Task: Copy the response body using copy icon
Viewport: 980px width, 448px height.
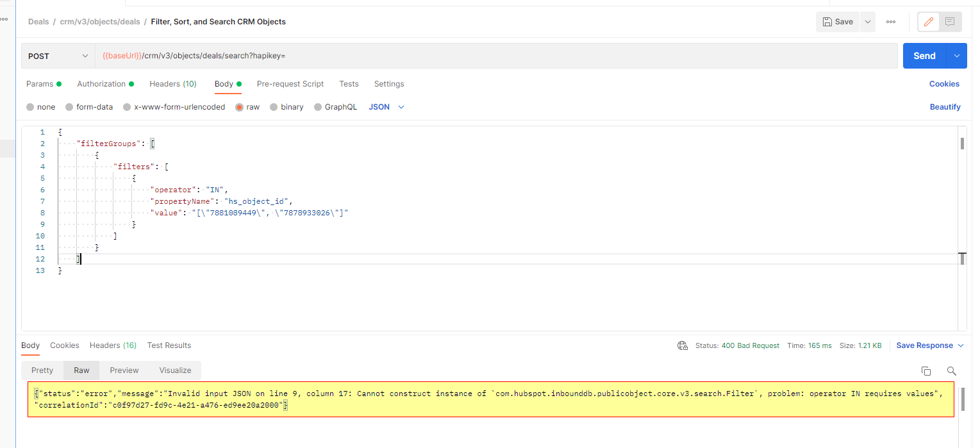Action: coord(926,370)
